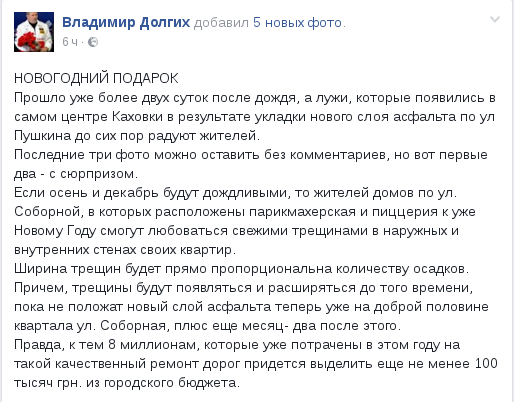The height and width of the screenshot is (402, 514).
Task: Click the word 'добавил' in the post header
Action: (x=221, y=23)
